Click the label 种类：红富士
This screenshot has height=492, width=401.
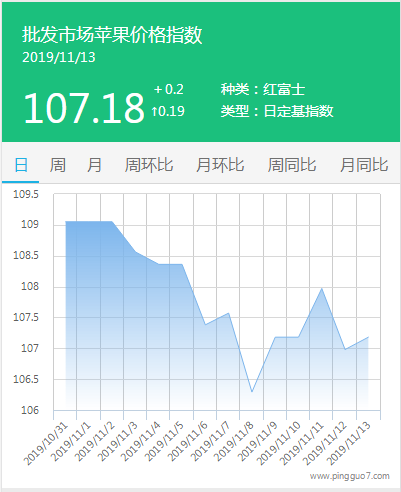tap(263, 89)
